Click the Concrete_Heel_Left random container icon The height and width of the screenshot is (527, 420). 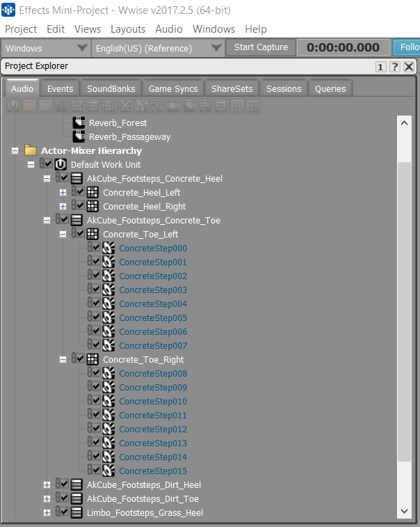(92, 192)
